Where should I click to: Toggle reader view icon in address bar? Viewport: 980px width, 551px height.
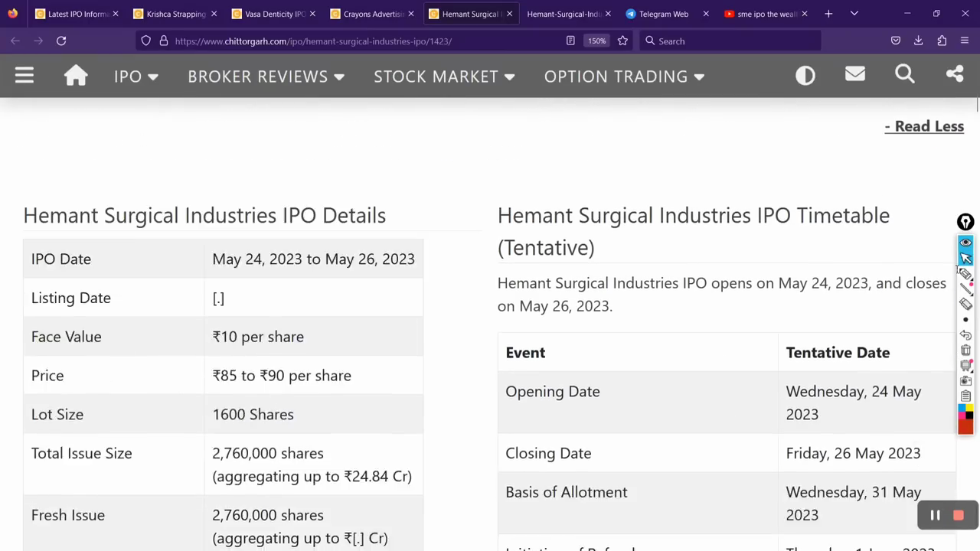570,41
